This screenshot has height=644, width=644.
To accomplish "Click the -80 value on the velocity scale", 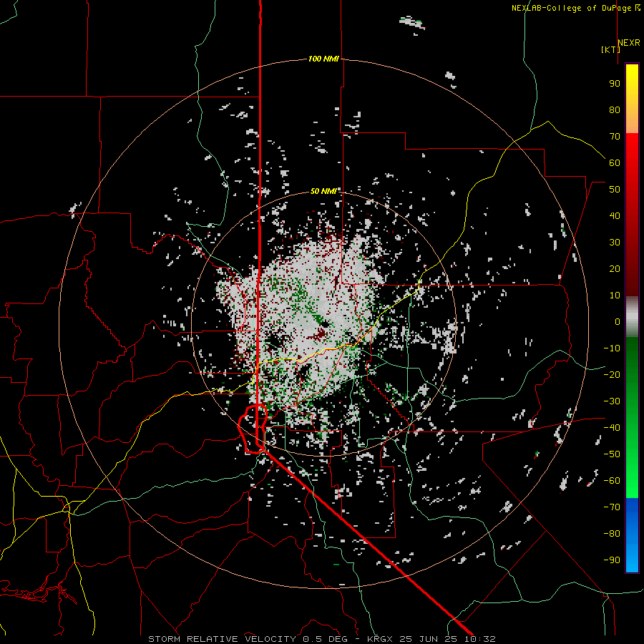I will click(612, 534).
